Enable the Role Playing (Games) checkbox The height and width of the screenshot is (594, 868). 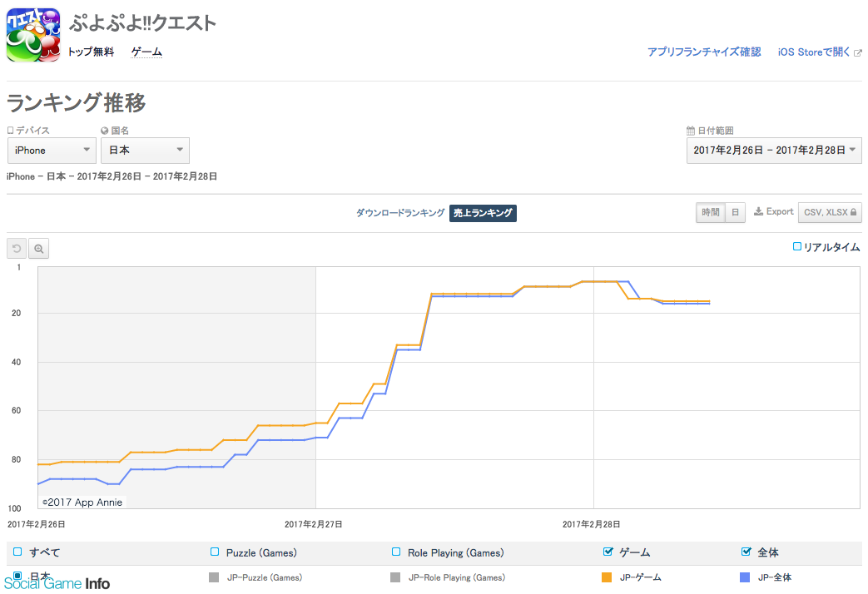[x=396, y=552]
